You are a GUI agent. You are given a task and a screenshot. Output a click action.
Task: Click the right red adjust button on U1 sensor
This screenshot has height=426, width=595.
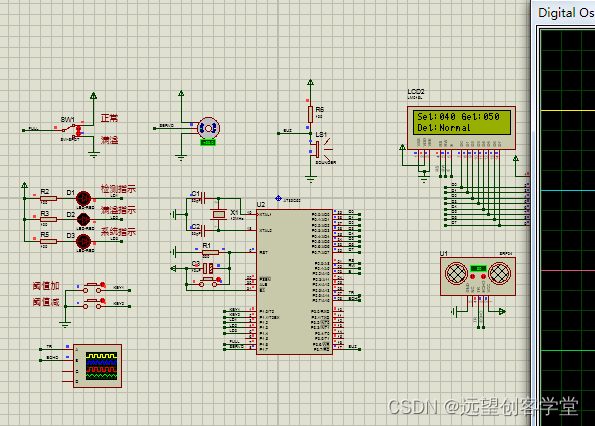point(483,277)
